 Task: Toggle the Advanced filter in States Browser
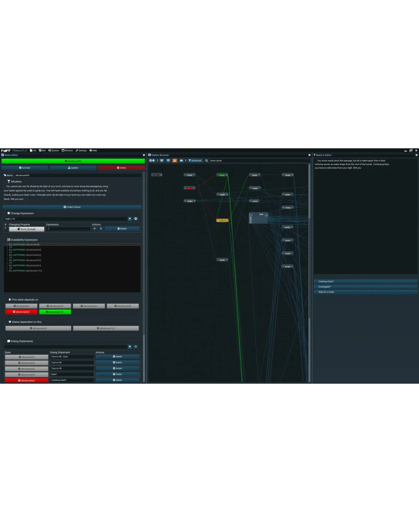[x=195, y=160]
